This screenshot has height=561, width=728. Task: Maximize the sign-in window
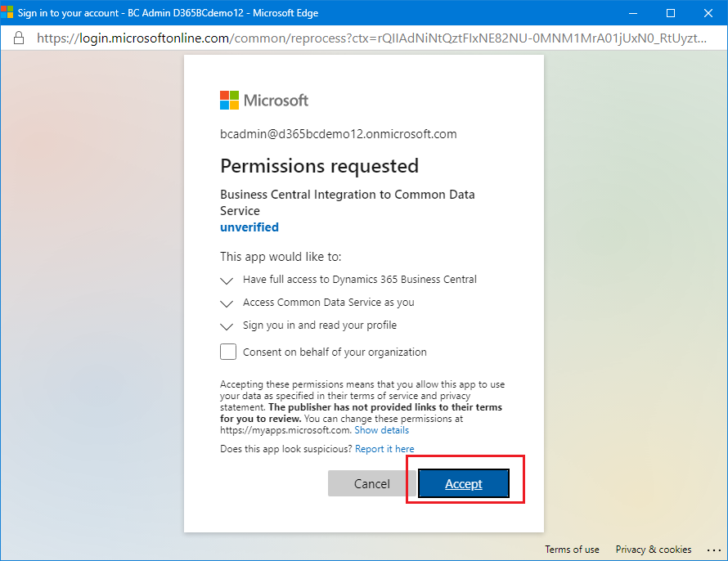pos(671,13)
